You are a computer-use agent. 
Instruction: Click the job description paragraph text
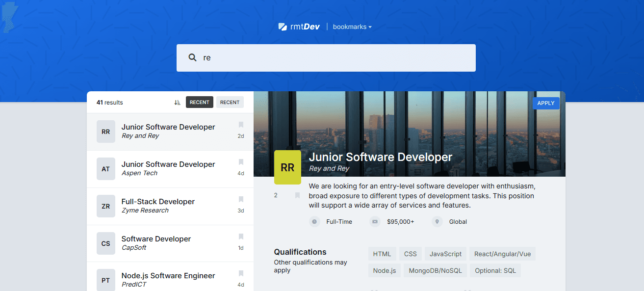click(422, 196)
